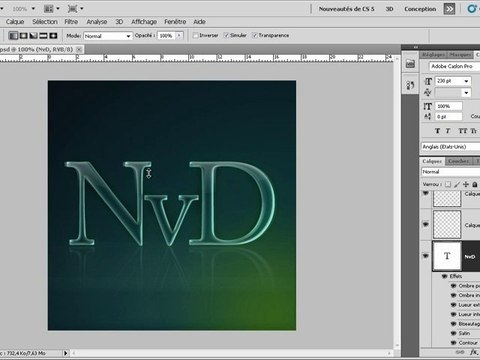Enable the Inverser checkbox

pyautogui.click(x=196, y=35)
